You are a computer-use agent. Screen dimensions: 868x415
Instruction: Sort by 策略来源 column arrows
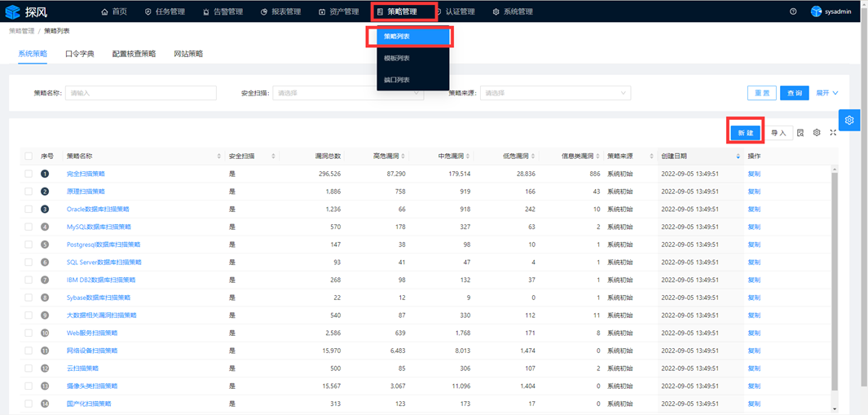tap(651, 157)
